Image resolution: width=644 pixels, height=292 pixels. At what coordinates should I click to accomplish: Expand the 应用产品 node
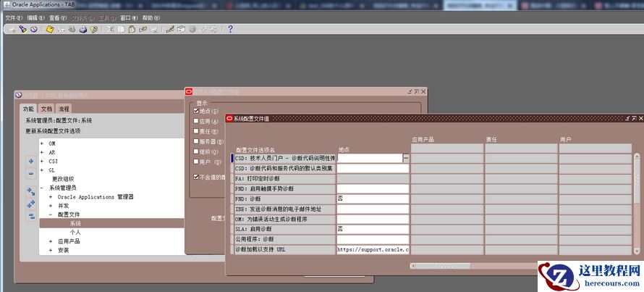tap(51, 241)
